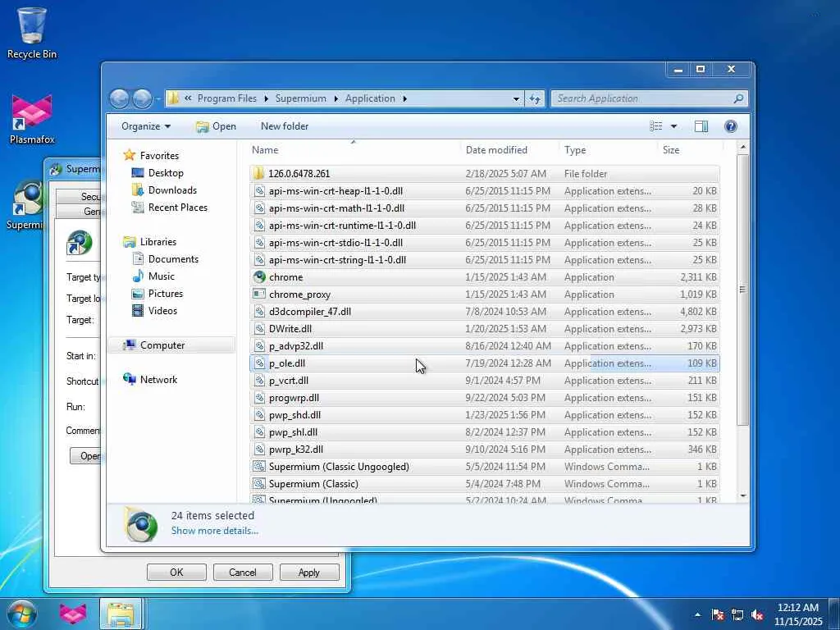Screen dimensions: 840x630
Task: Sort by the Name column header
Action: tap(354, 150)
